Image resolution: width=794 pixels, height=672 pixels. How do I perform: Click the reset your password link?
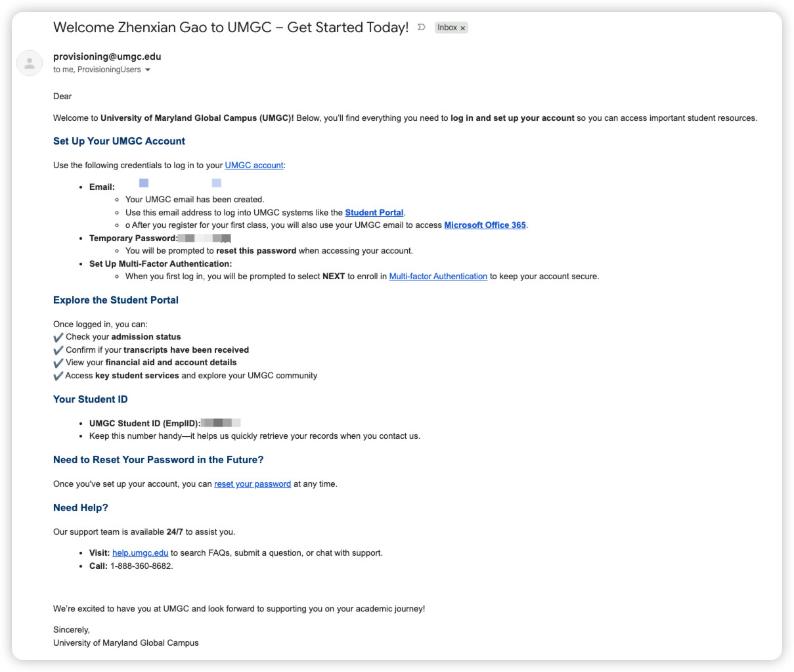pyautogui.click(x=252, y=484)
